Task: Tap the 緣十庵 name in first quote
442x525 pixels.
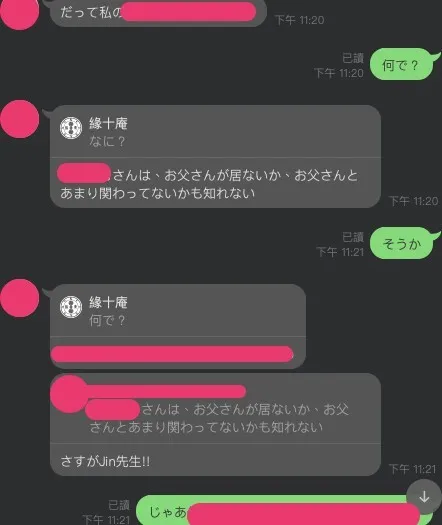Action: tap(108, 124)
